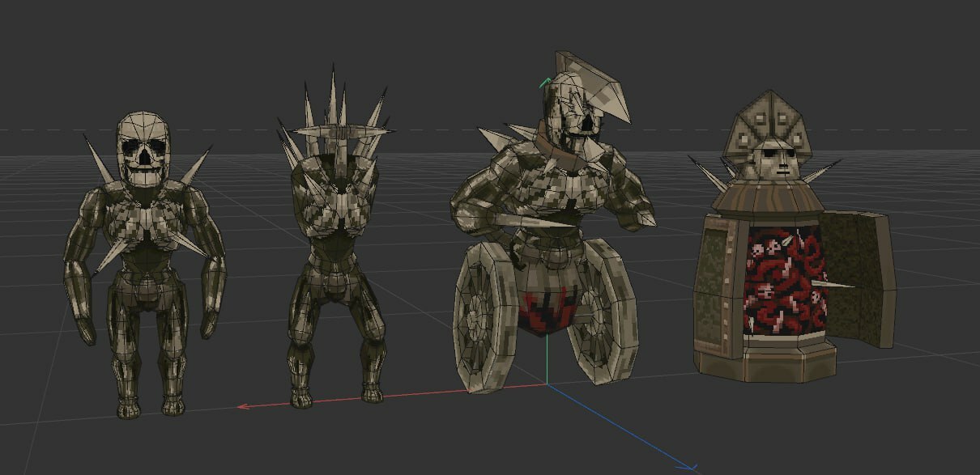Click the red X-axis arrow tip

[x=241, y=406]
